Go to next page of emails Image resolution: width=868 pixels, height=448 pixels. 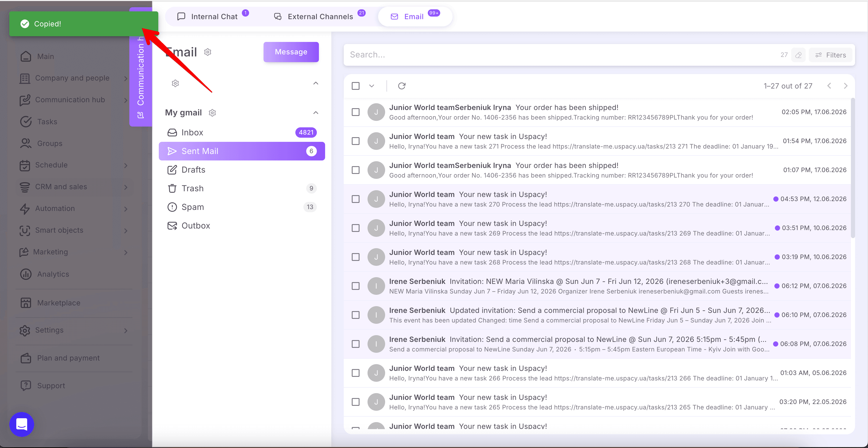[845, 86]
